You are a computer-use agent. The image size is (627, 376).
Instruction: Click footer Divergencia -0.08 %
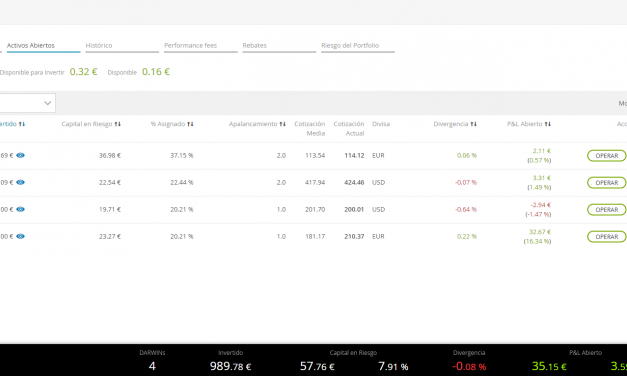point(469,366)
